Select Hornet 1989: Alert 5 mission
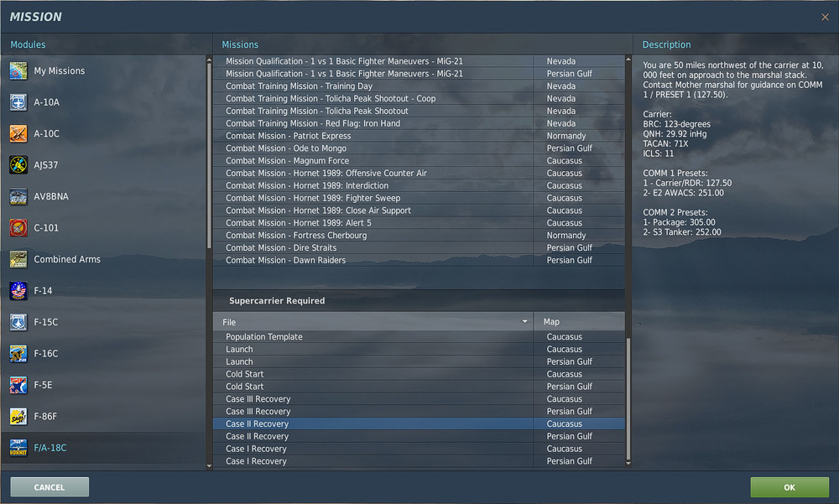Viewport: 839px width, 504px height. pyautogui.click(x=419, y=223)
